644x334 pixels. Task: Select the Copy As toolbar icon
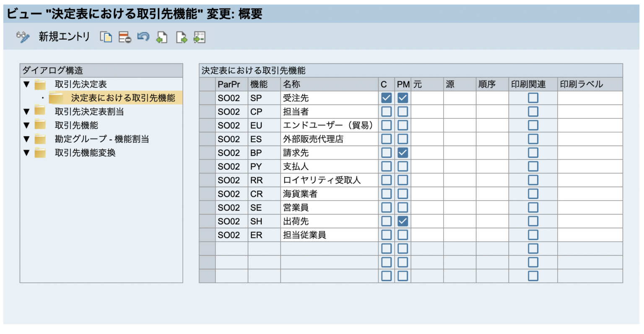[x=107, y=37]
